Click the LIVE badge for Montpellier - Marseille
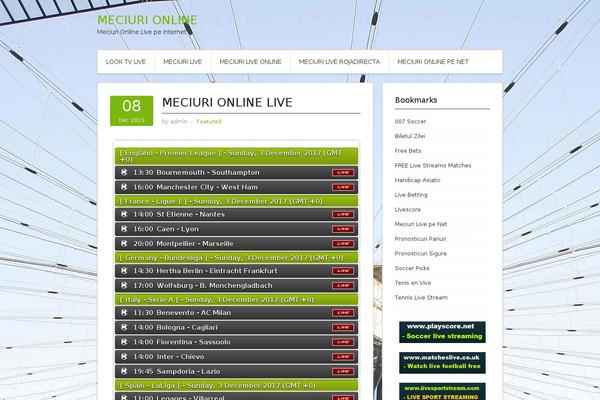600x400 pixels. tap(343, 243)
